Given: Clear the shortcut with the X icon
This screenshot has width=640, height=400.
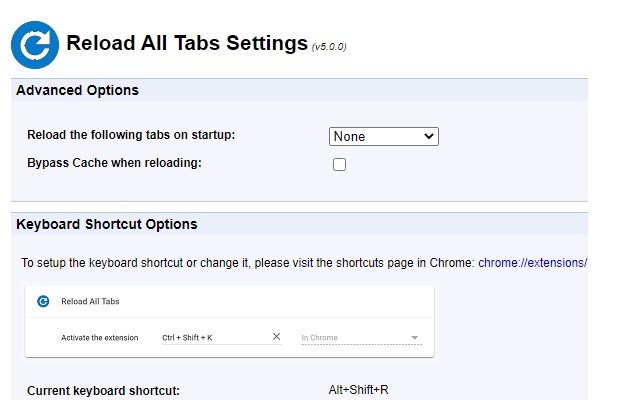Looking at the screenshot, I should click(x=277, y=337).
